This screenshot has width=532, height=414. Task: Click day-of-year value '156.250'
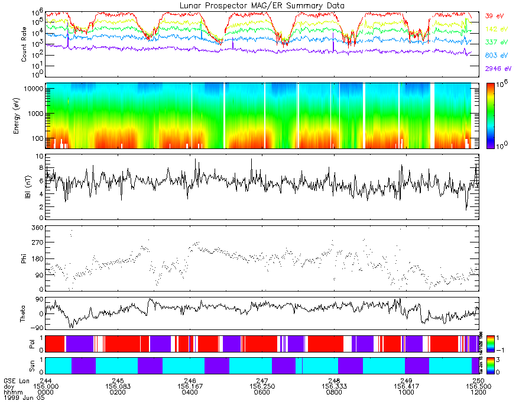point(262,387)
